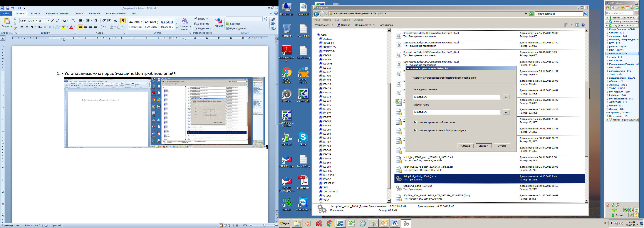Adjust the Word zoom slider
Screen dimensions: 644x228
point(265,225)
